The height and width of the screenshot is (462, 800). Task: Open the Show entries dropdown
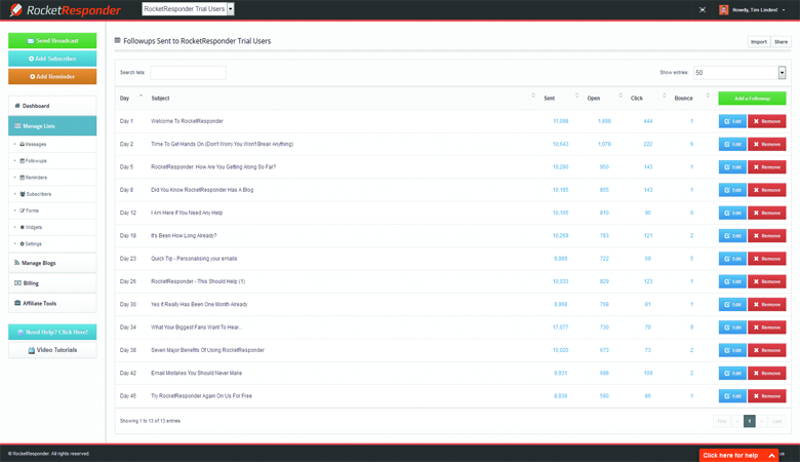pyautogui.click(x=739, y=72)
